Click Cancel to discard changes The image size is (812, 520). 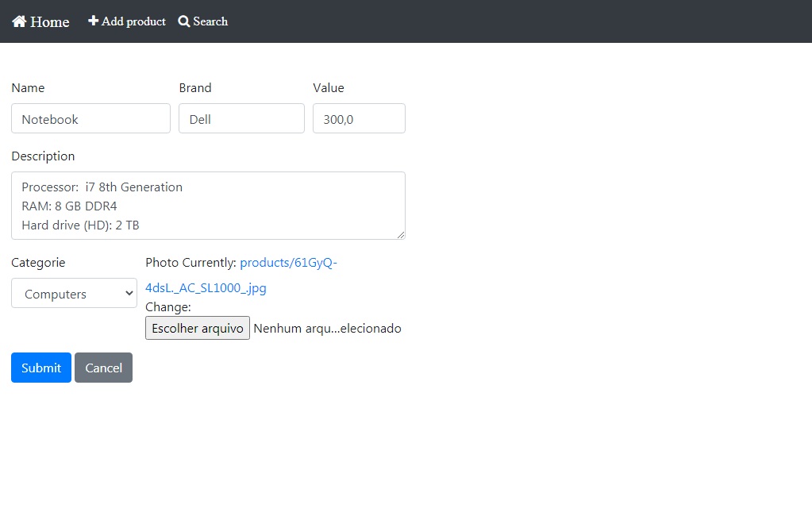[x=103, y=368]
